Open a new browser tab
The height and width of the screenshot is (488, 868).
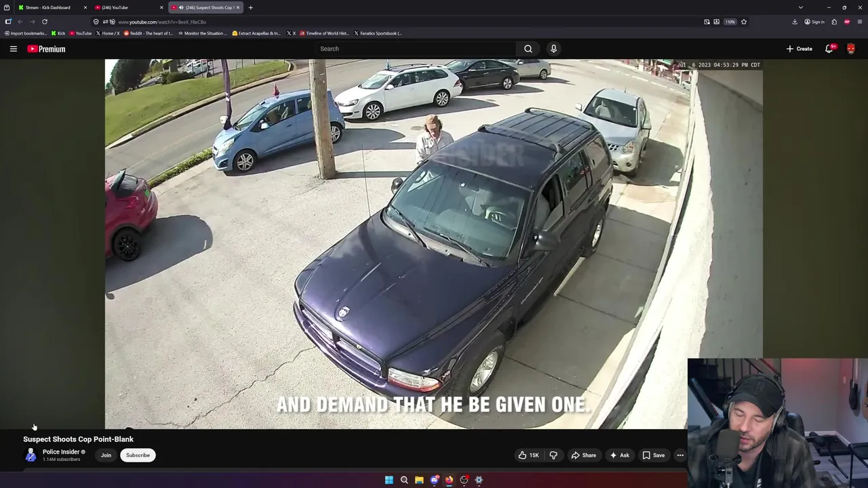(x=250, y=7)
